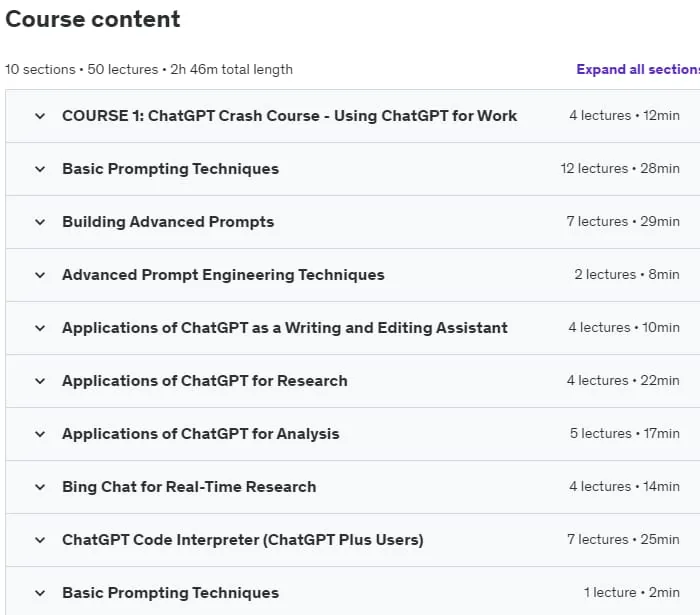Click the Course content heading
The height and width of the screenshot is (615, 700).
[x=93, y=19]
